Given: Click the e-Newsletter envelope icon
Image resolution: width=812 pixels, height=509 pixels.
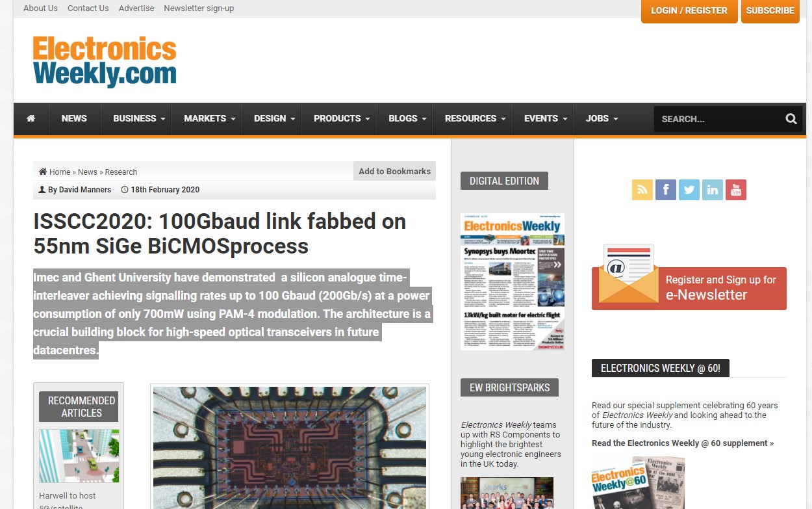Looking at the screenshot, I should point(628,274).
